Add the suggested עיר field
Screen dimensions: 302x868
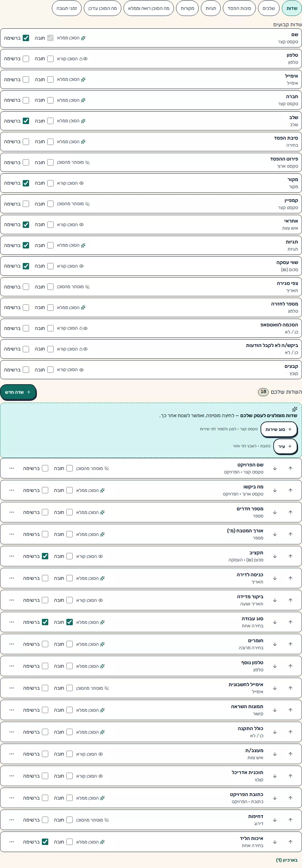click(285, 447)
